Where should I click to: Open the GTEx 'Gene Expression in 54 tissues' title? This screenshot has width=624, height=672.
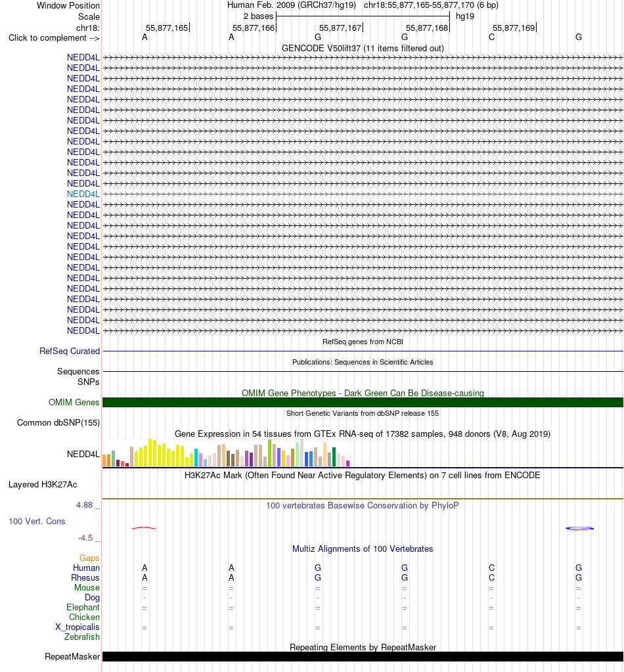(363, 434)
